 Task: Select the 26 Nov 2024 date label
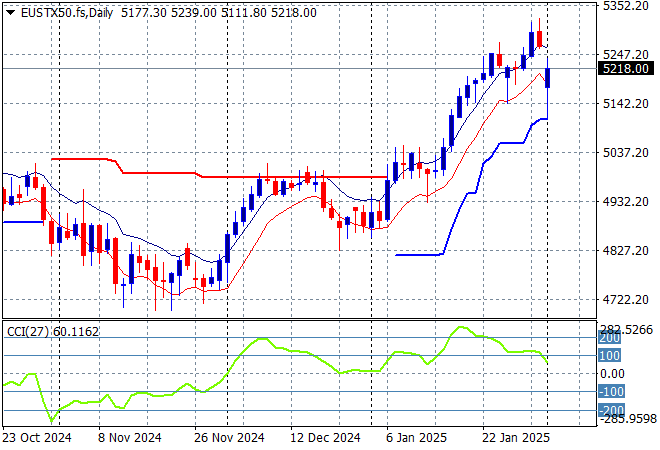point(229,437)
